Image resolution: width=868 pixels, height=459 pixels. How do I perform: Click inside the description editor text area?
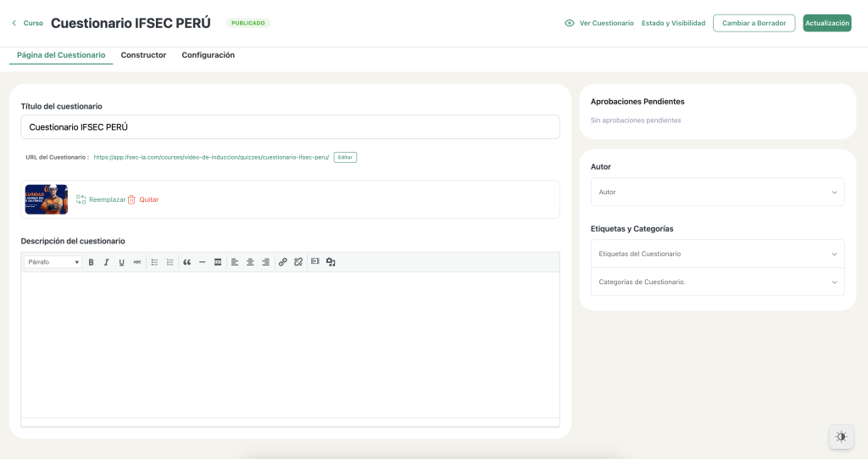tap(290, 344)
